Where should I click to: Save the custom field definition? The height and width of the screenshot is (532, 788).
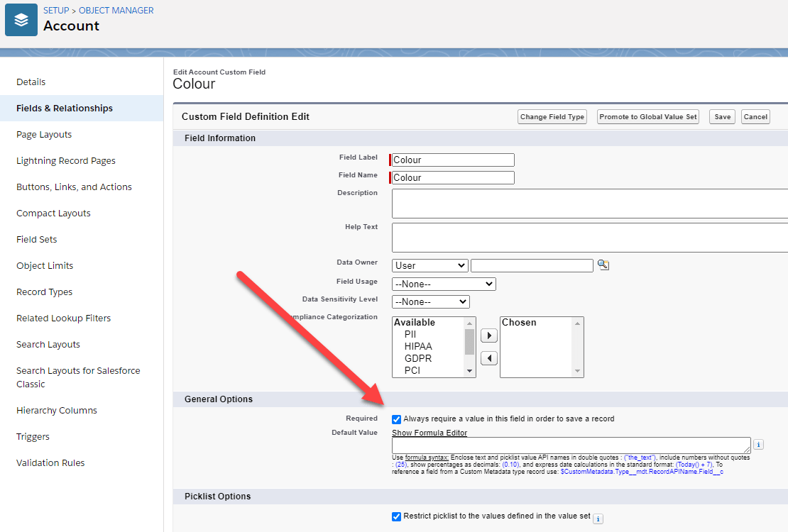point(722,116)
